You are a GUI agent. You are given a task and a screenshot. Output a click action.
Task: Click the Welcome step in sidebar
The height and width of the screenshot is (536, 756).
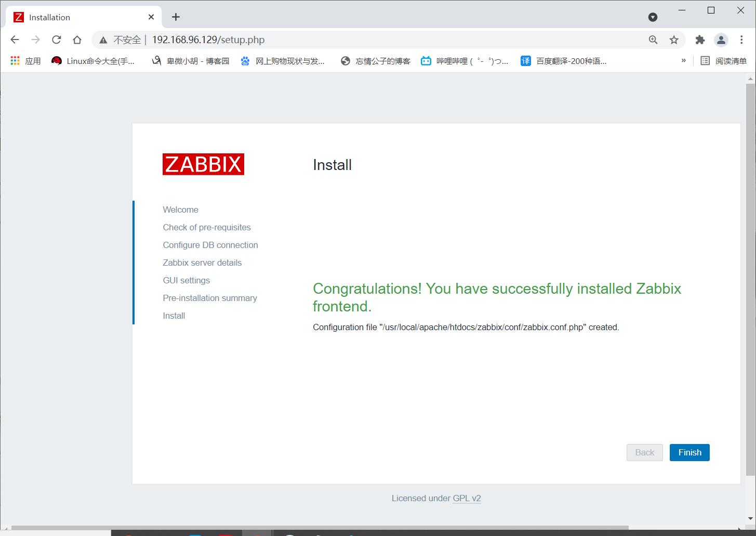tap(180, 210)
